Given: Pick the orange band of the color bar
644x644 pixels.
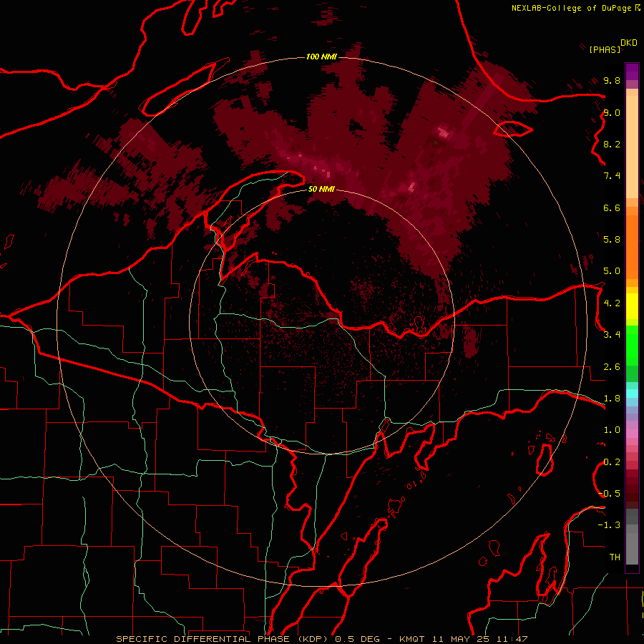Looking at the screenshot, I should (632, 246).
